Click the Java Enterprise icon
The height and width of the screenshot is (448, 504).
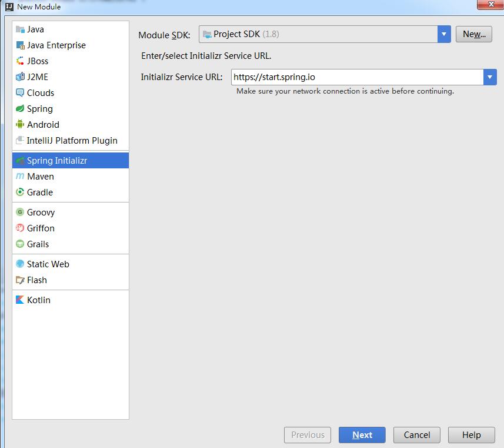[20, 45]
